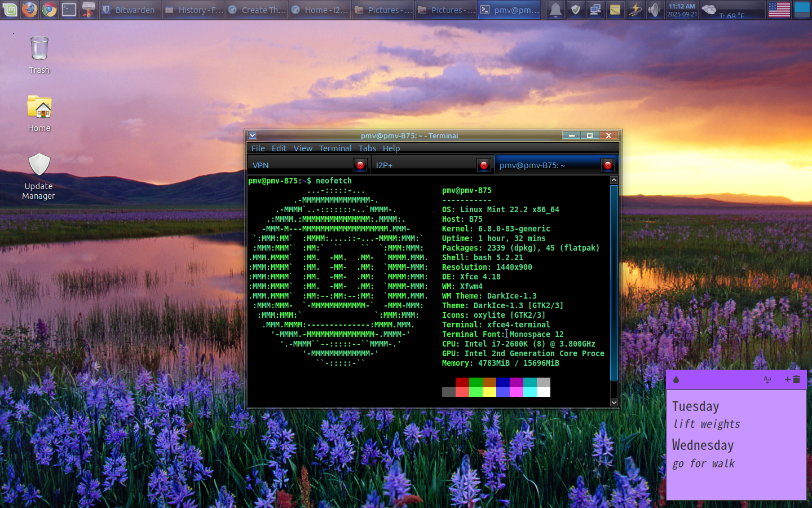
Task: Bring the Bitwarden window forward from the taskbar
Action: (130, 10)
